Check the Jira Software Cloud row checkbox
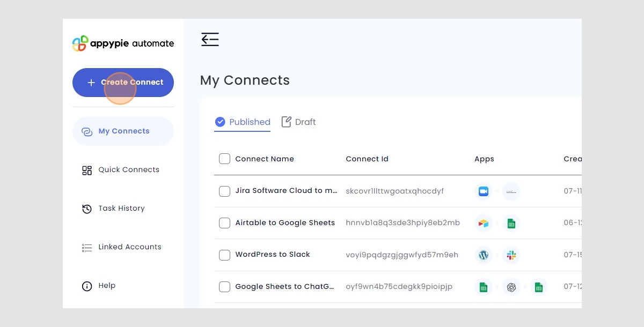This screenshot has height=327, width=644. (224, 191)
